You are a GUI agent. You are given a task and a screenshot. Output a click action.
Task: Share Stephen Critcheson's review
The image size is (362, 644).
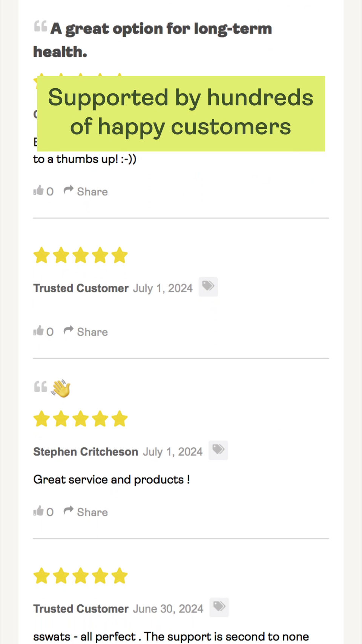coord(86,512)
